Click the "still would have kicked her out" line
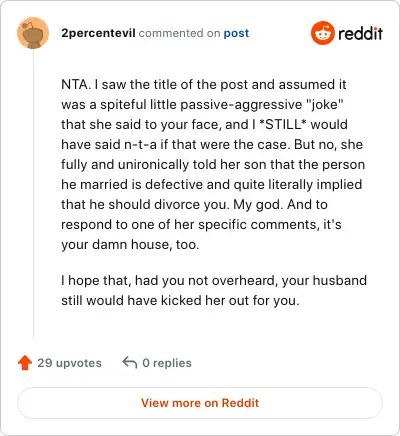Viewport: 400px width, 436px height. (180, 301)
